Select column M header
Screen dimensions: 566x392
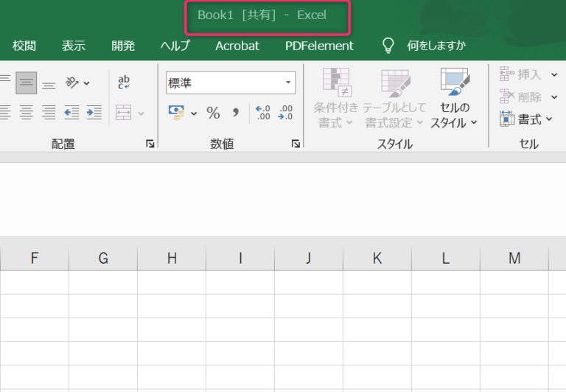point(514,258)
